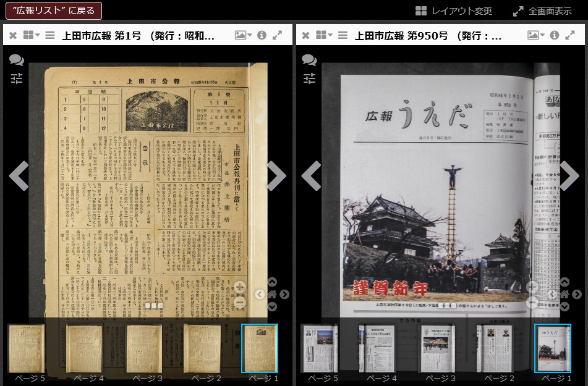Select ページ 5 thumbnail of 第950号
Viewport: 588px width, 386px height.
click(320, 348)
